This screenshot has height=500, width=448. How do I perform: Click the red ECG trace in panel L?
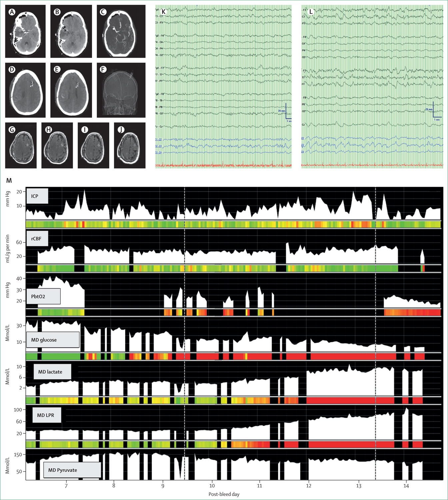(x=372, y=165)
